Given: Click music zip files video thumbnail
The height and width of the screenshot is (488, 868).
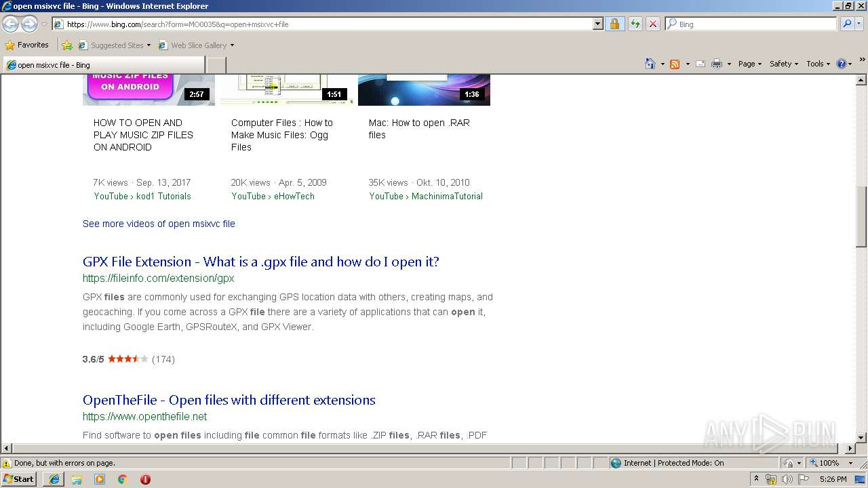Looking at the screenshot, I should tap(149, 90).
